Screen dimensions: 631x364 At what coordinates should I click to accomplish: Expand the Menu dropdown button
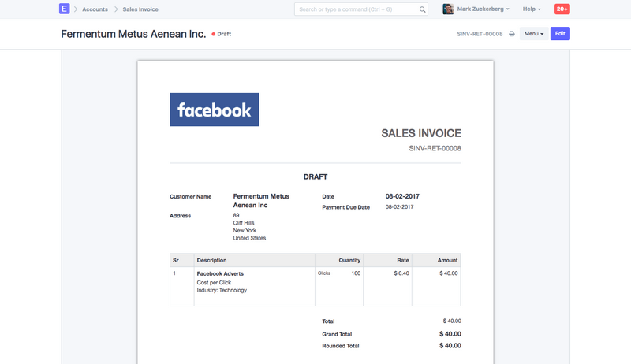(x=534, y=34)
